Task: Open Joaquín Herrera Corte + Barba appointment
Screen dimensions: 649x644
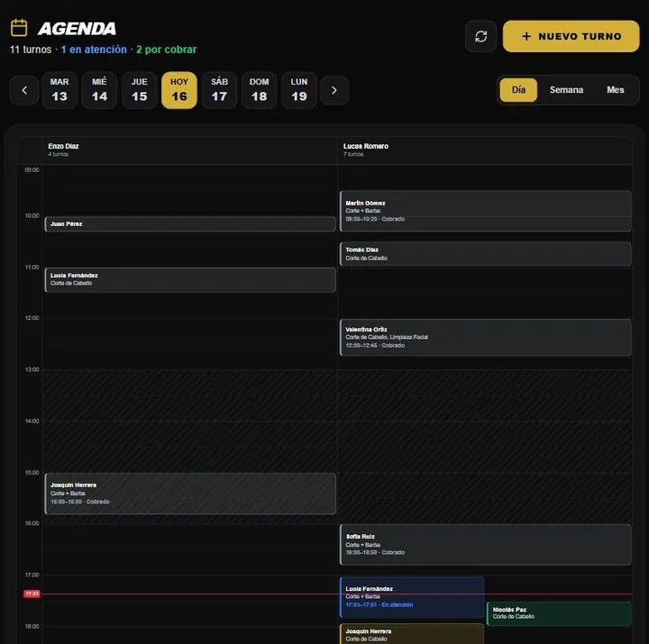Action: coord(190,494)
